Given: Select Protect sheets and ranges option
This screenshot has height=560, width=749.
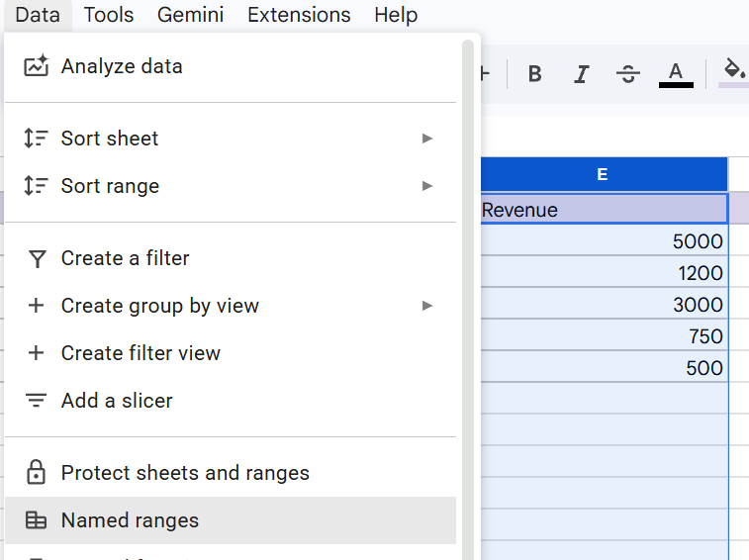Looking at the screenshot, I should 231,473.
